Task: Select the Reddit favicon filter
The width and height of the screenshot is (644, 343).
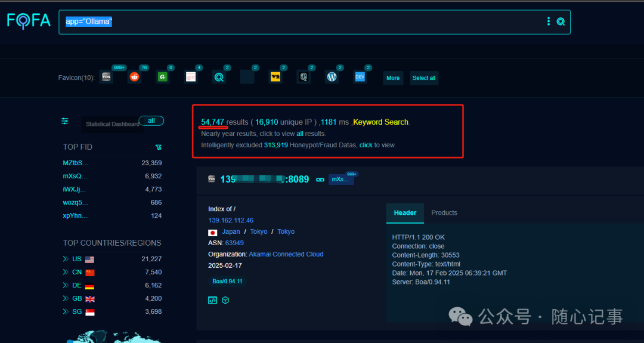Action: (134, 77)
